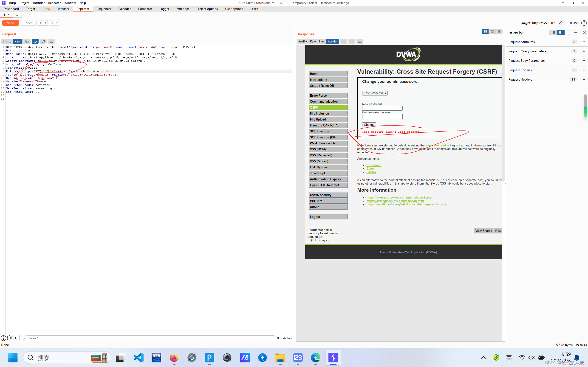Click Test Credentials button in rendered page
588x367 pixels.
click(x=375, y=93)
